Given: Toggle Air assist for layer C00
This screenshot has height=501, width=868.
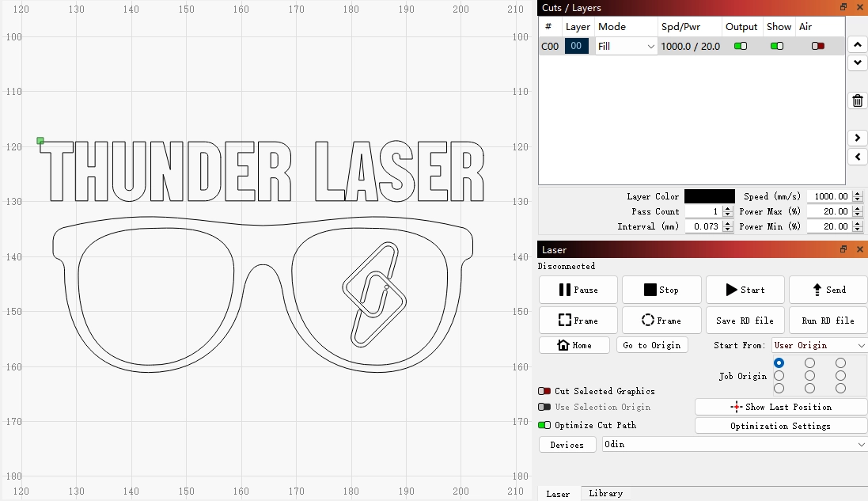Looking at the screenshot, I should (x=818, y=46).
